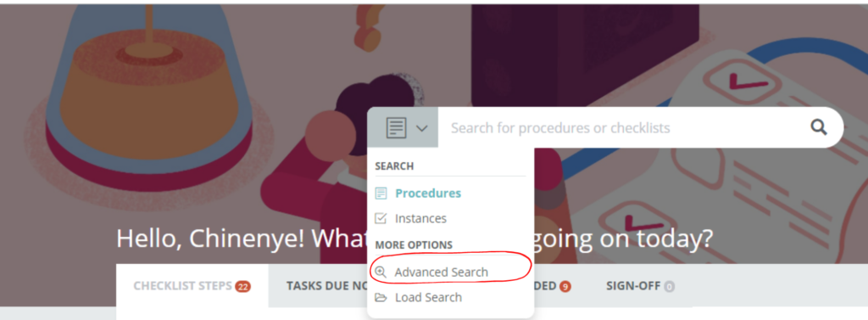Click the Advanced Search zoom icon
Image resolution: width=868 pixels, height=320 pixels.
pos(381,272)
